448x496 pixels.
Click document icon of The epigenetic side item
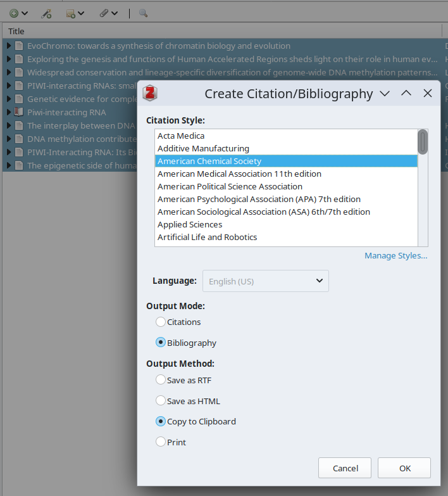pos(19,165)
